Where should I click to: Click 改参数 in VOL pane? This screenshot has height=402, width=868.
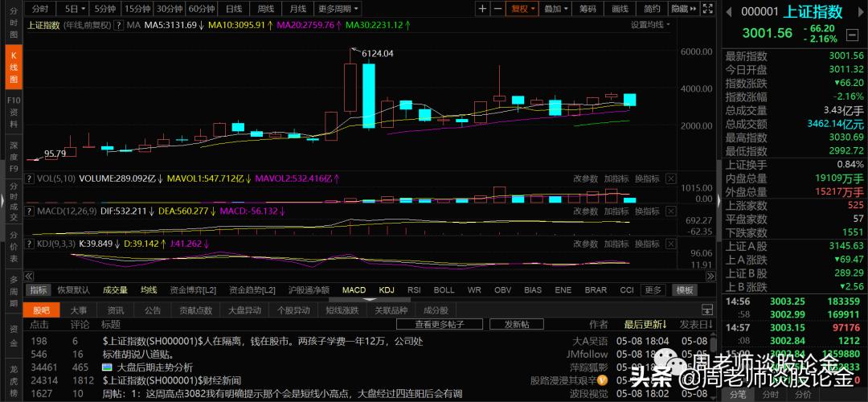pyautogui.click(x=585, y=178)
